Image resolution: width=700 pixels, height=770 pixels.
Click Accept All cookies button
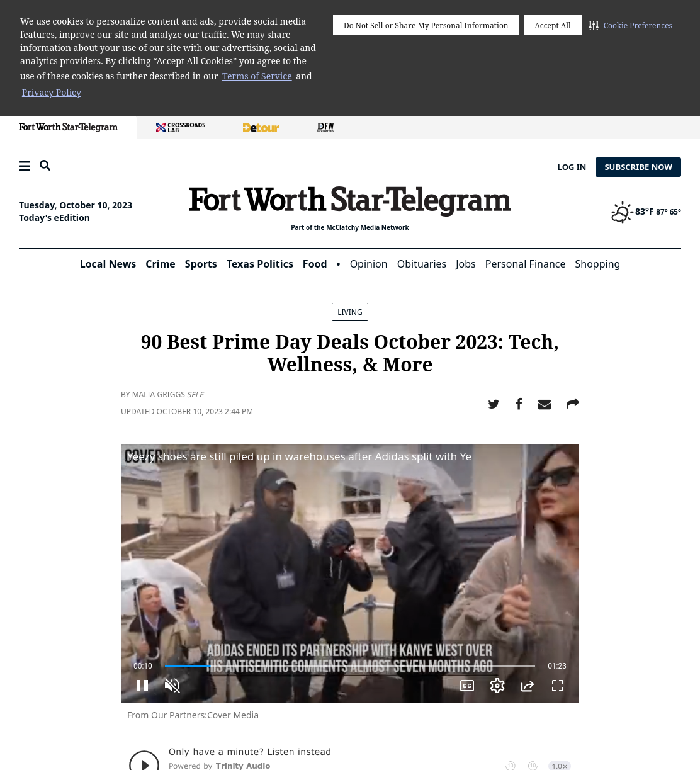553,25
